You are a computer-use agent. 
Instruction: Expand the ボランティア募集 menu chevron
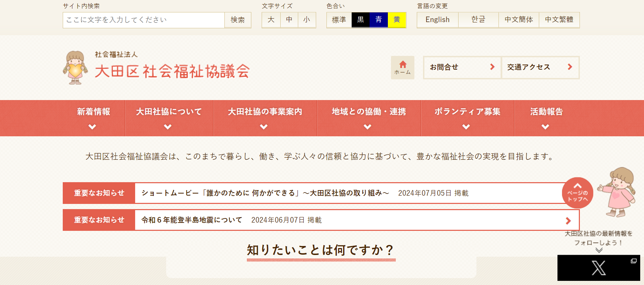tap(466, 127)
